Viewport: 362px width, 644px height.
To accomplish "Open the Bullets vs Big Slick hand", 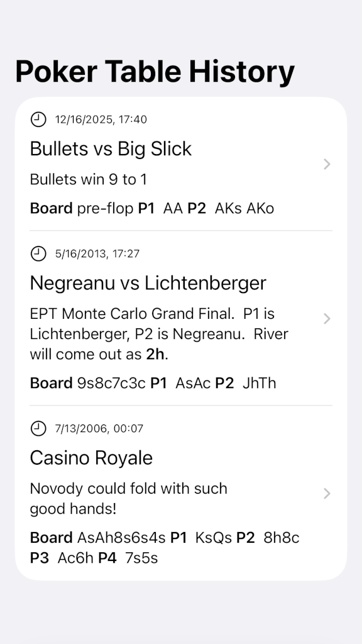I will (x=111, y=149).
